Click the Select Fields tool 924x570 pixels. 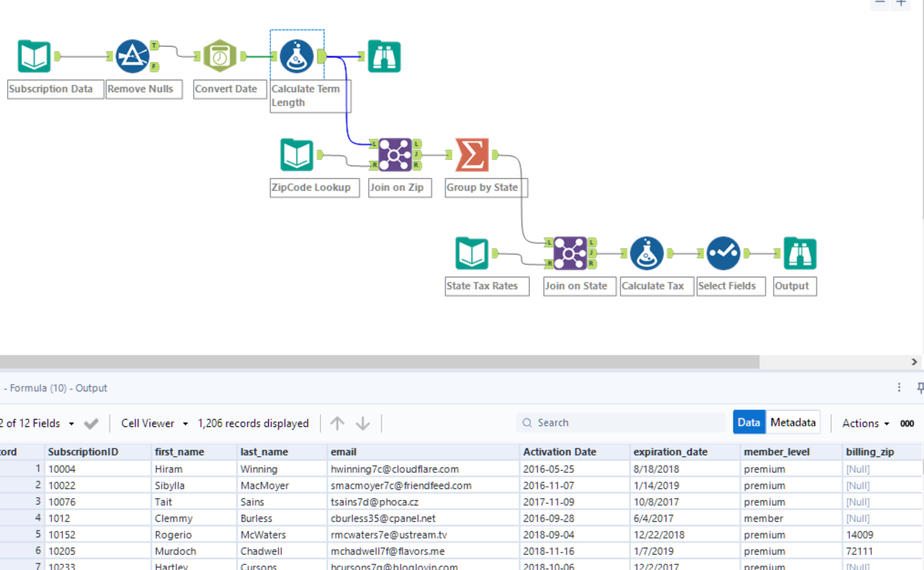click(x=723, y=253)
